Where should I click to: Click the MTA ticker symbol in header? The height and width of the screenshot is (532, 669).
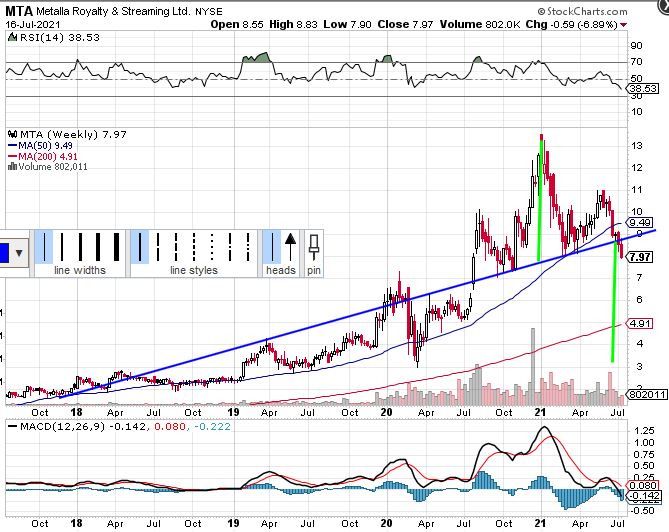[19, 12]
